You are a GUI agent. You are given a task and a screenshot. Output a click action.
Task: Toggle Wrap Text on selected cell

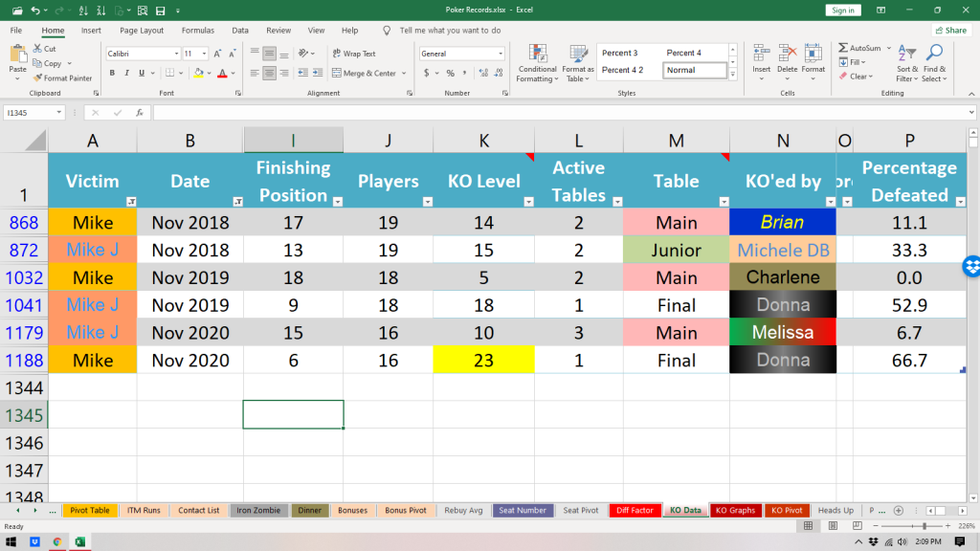point(353,54)
